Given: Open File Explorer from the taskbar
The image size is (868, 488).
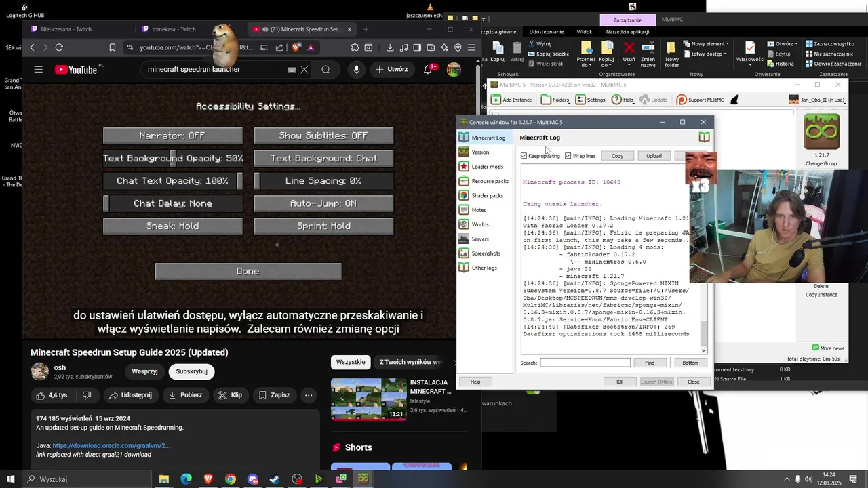Looking at the screenshot, I should (x=164, y=479).
